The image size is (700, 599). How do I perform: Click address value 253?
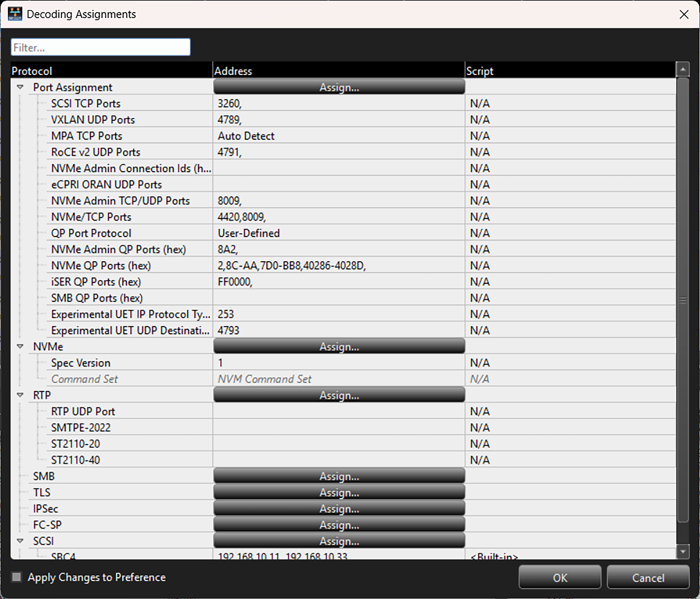(226, 314)
